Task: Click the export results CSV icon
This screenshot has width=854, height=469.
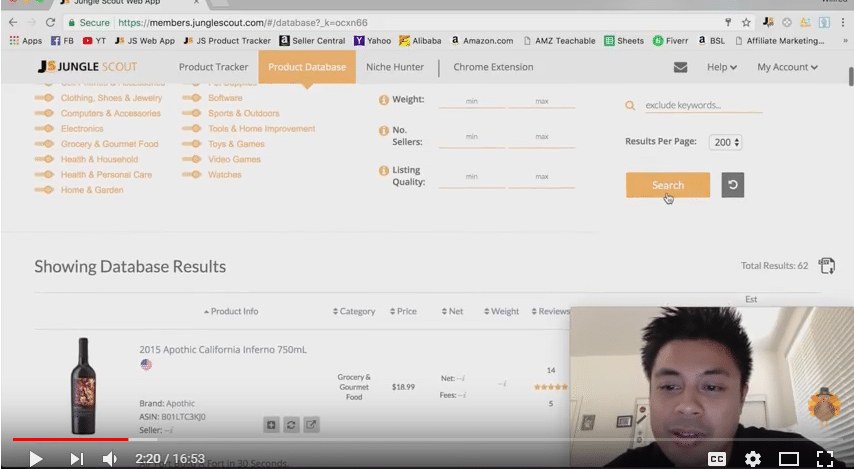Action: click(826, 266)
